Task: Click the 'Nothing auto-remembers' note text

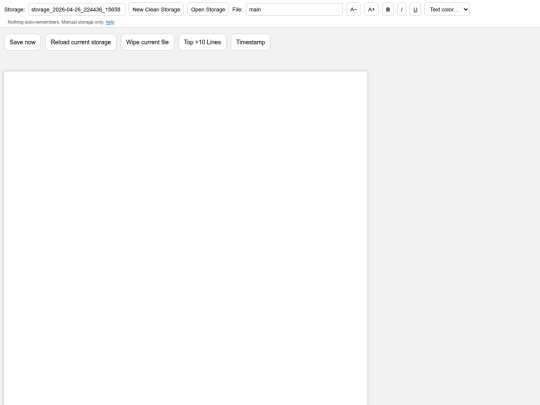Action: pos(55,22)
